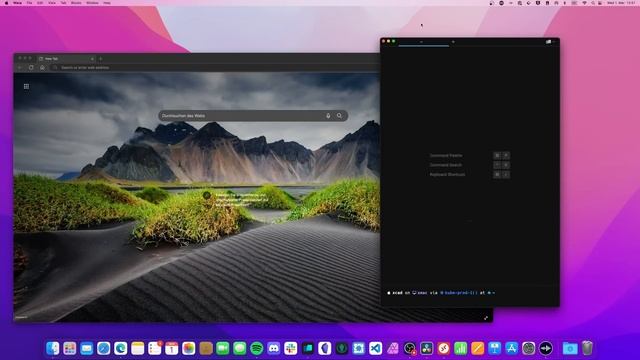This screenshot has height=360, width=640.
Task: Launch Photos app from the Dock
Action: coord(189,348)
